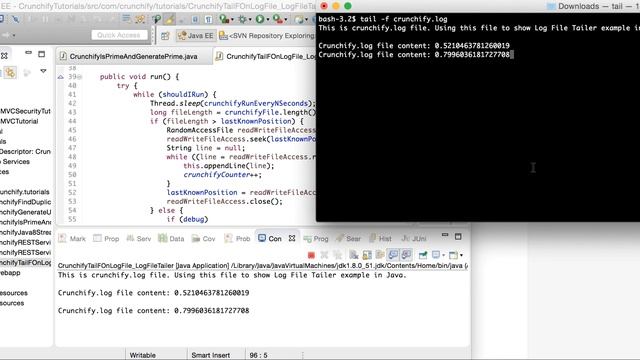Open the Display Selected Console dropdown
The height and width of the screenshot is (360, 640).
tap(443, 256)
